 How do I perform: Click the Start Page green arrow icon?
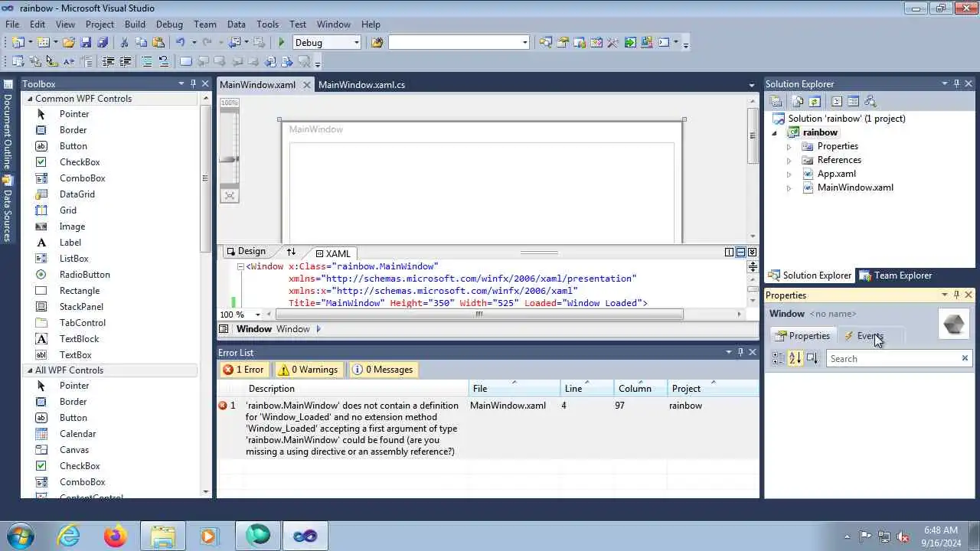pyautogui.click(x=629, y=43)
